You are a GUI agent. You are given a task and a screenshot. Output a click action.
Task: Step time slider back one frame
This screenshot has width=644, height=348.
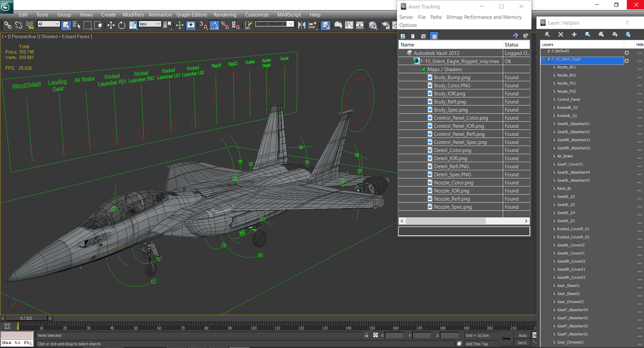[x=3, y=318]
